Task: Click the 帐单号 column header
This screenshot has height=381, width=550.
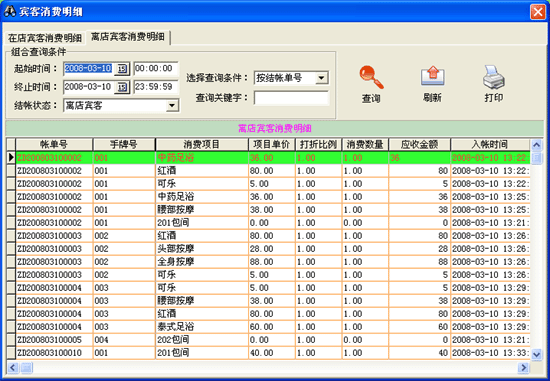Action: click(54, 145)
